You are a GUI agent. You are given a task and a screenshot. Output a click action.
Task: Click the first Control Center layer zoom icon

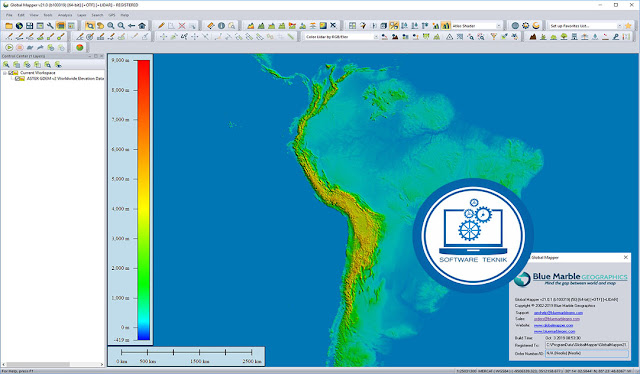pos(6,65)
